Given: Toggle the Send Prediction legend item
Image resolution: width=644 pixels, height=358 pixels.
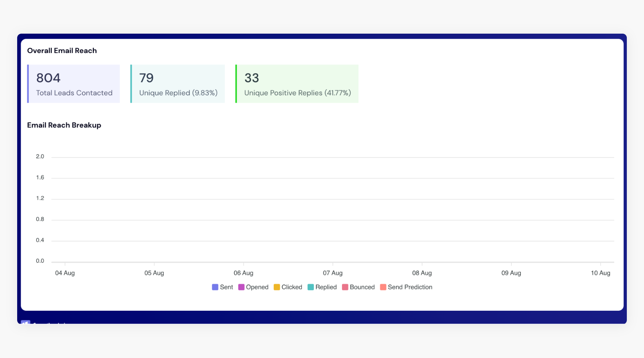Looking at the screenshot, I should [406, 287].
